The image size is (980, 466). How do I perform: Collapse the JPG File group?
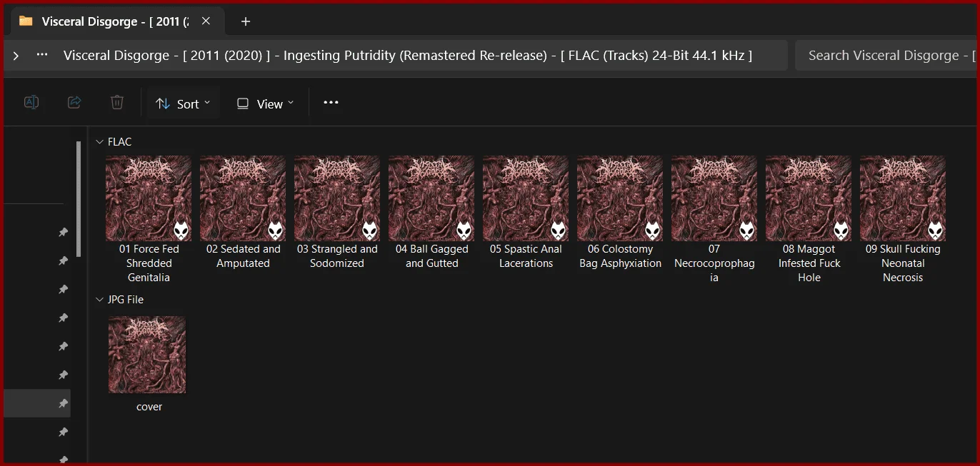coord(100,300)
